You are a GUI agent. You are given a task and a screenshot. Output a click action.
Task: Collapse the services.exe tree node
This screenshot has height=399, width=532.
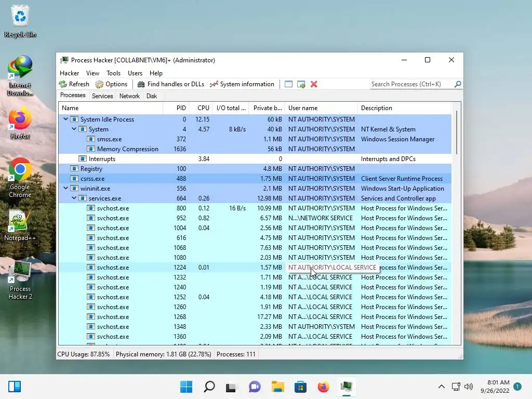point(74,198)
